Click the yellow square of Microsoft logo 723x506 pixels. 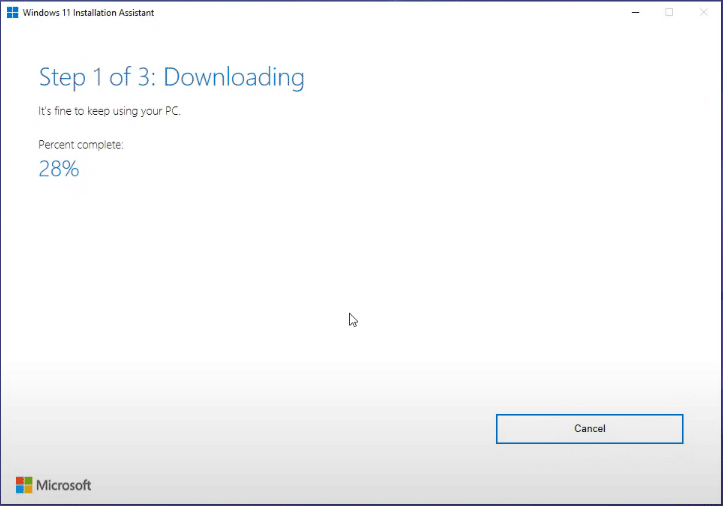pyautogui.click(x=28, y=489)
